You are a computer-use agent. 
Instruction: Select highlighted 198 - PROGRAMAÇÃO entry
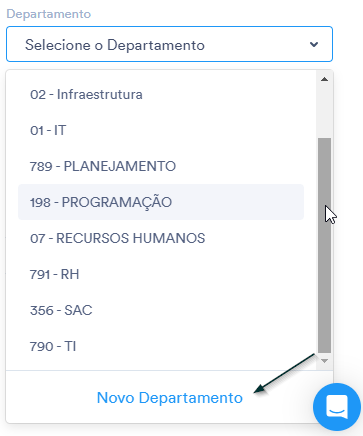tap(161, 202)
